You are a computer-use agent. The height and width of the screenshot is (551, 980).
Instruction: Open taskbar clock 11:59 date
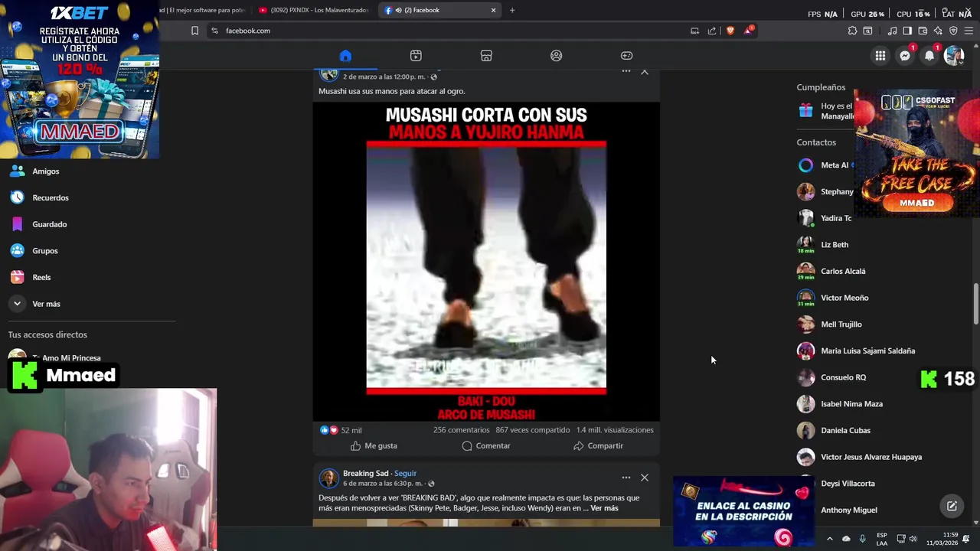(x=942, y=539)
